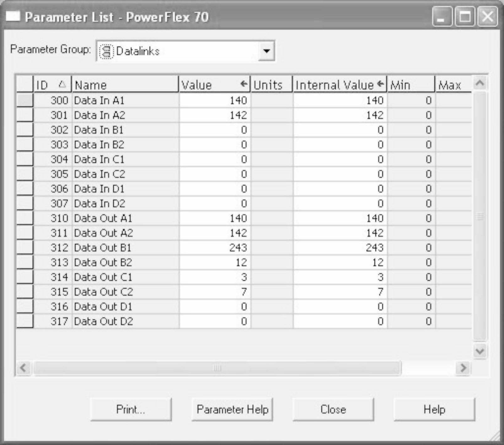
Task: Click the Value cell for Data In A1
Action: [215, 100]
